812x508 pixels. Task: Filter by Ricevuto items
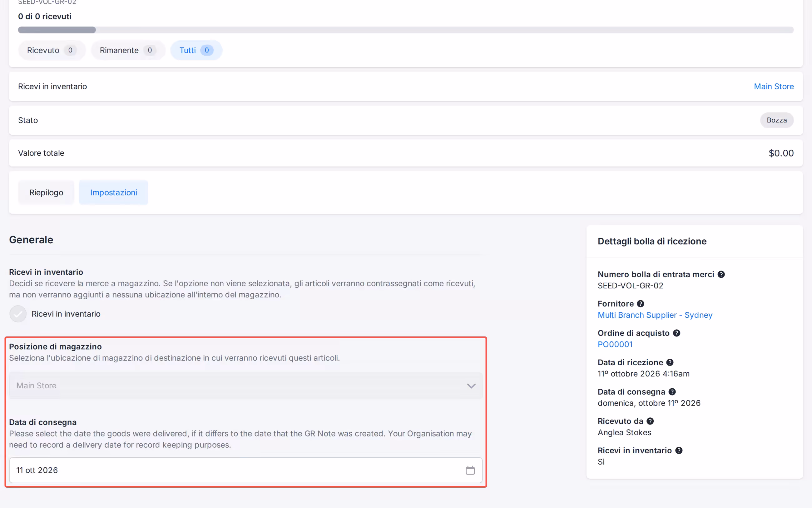click(x=52, y=50)
